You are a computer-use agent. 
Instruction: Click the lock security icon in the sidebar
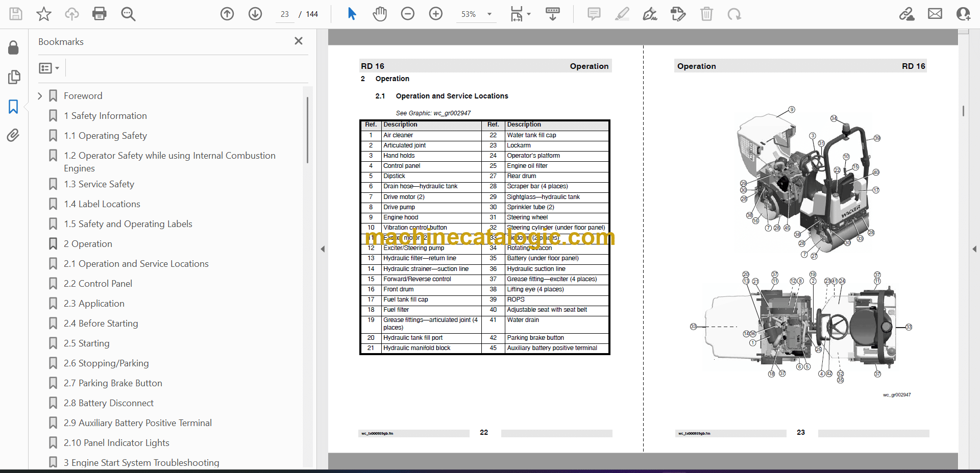coord(14,47)
